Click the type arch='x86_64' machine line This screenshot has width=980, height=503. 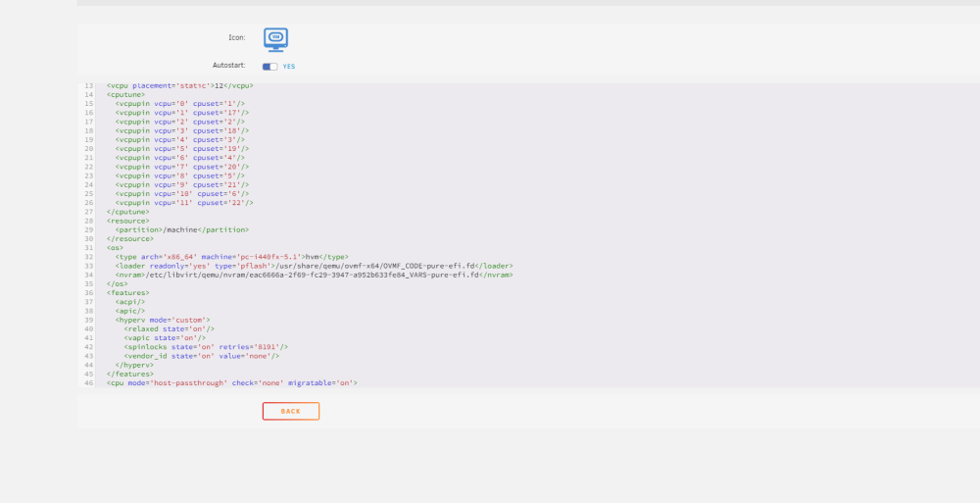(x=232, y=257)
